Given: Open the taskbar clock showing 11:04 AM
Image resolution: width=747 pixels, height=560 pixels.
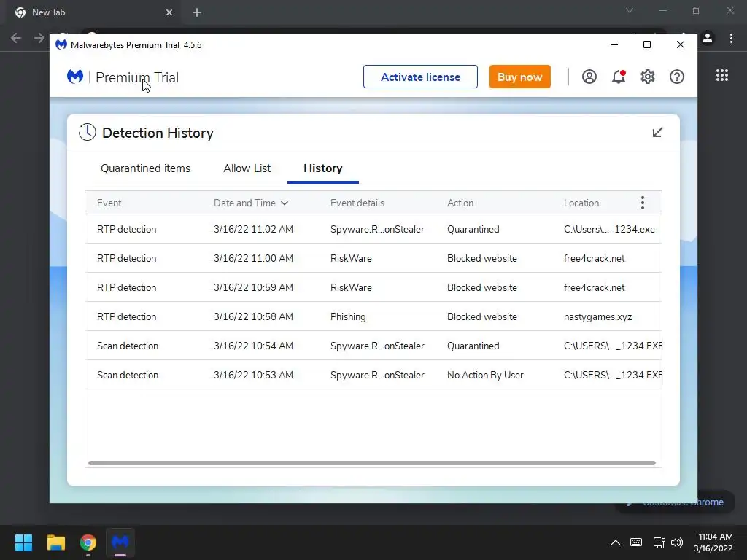Looking at the screenshot, I should click(x=713, y=542).
